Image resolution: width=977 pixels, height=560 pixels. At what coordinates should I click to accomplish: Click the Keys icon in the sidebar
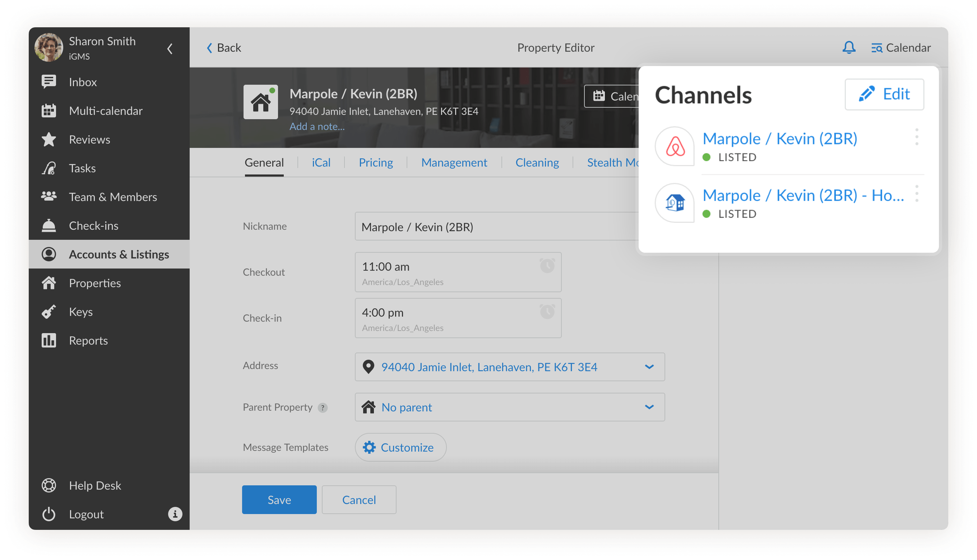(49, 312)
